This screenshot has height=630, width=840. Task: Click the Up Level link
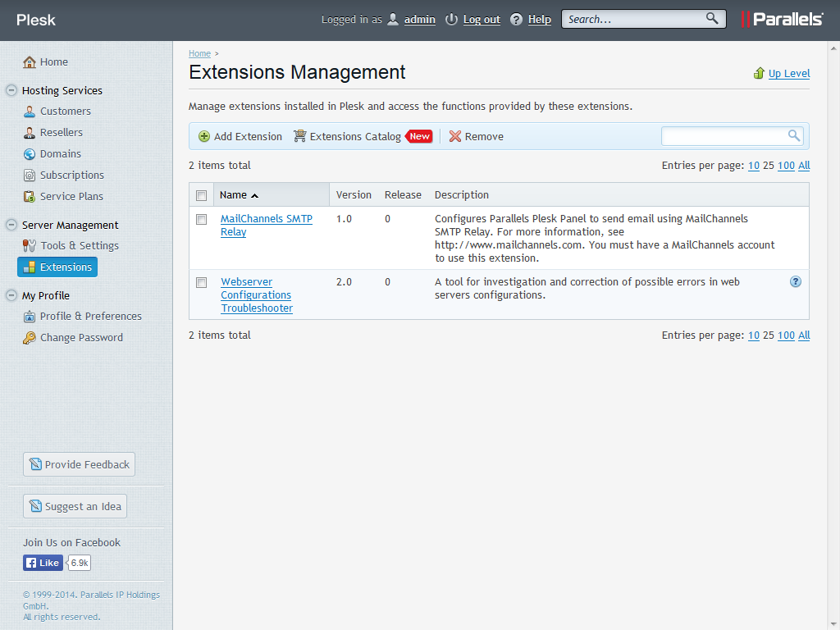(789, 73)
